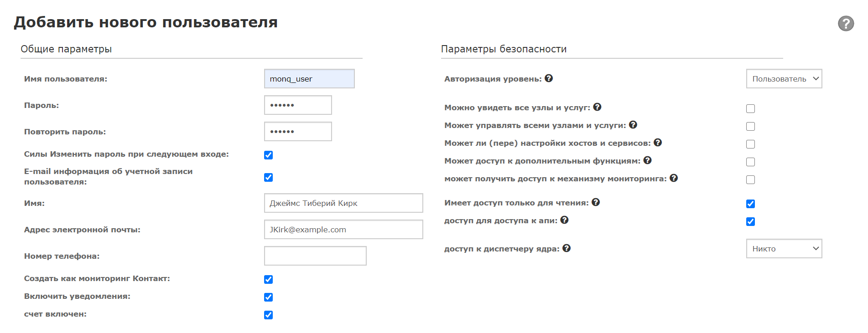Open the Авторизация уровень dropdown
The image size is (868, 333).
pos(784,79)
